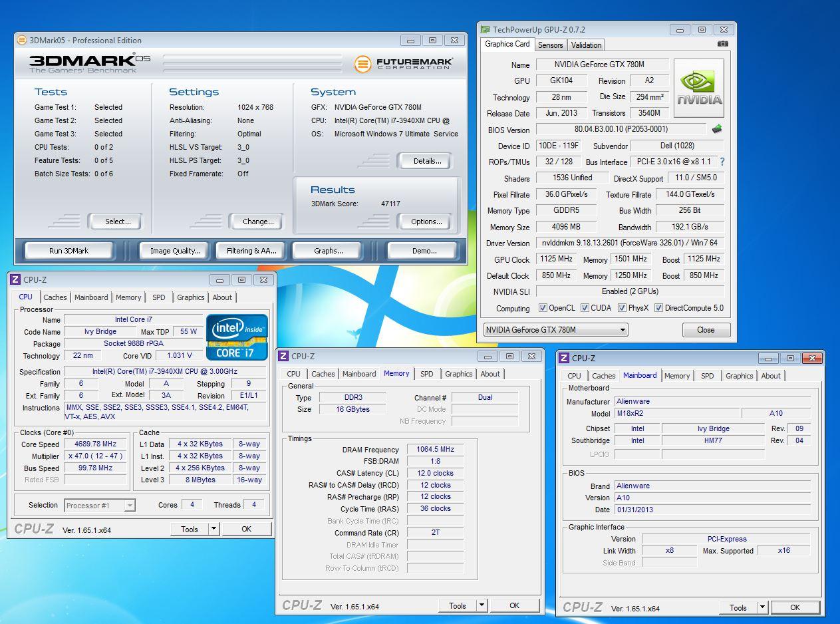The image size is (840, 624).
Task: Click the Futuremark logo in 3DMark05
Action: point(403,63)
